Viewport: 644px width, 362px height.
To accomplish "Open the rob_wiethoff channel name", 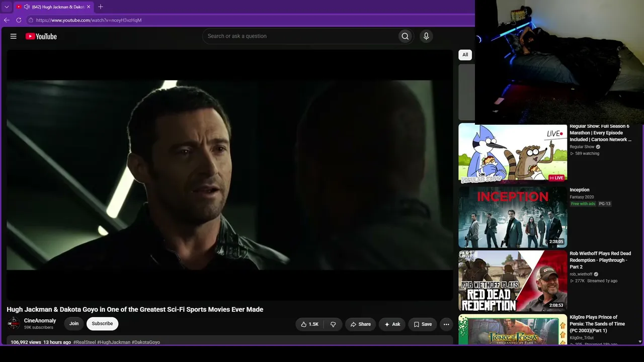I will 581,275.
